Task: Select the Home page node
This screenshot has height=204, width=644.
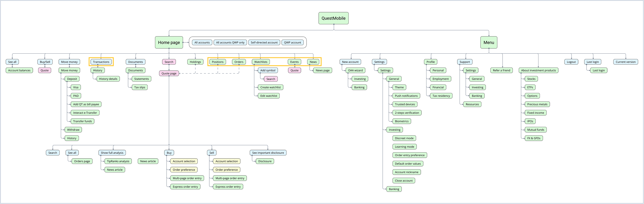Action: click(x=169, y=42)
